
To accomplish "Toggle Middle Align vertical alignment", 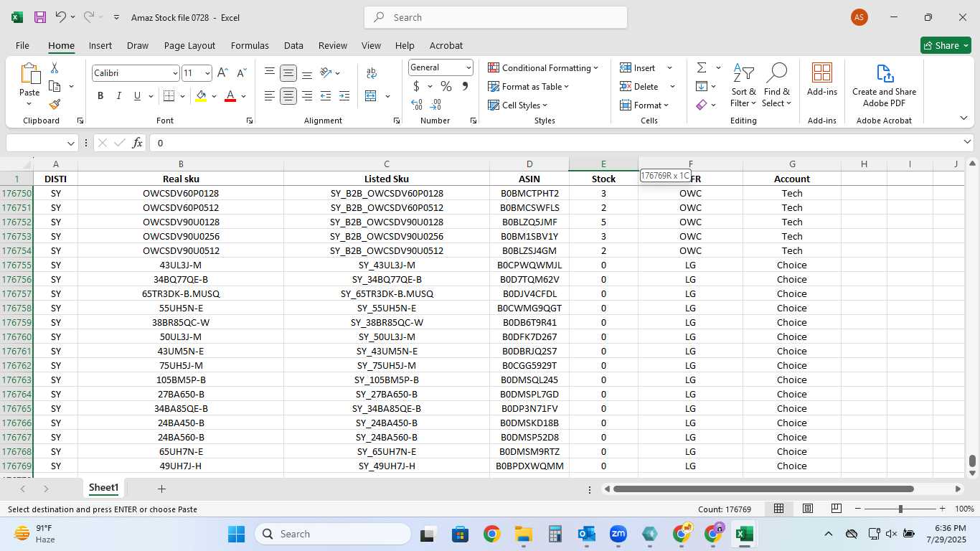I will 288,73.
